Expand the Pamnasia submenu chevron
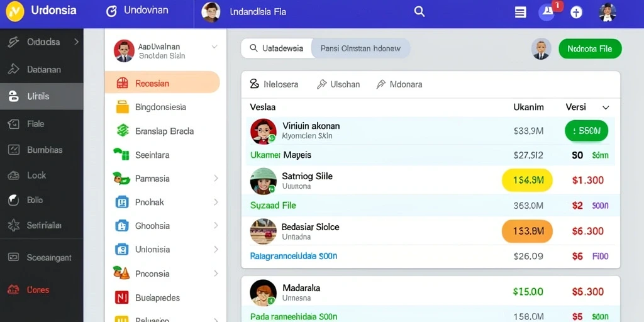Viewport: 644px width, 322px height. click(216, 178)
